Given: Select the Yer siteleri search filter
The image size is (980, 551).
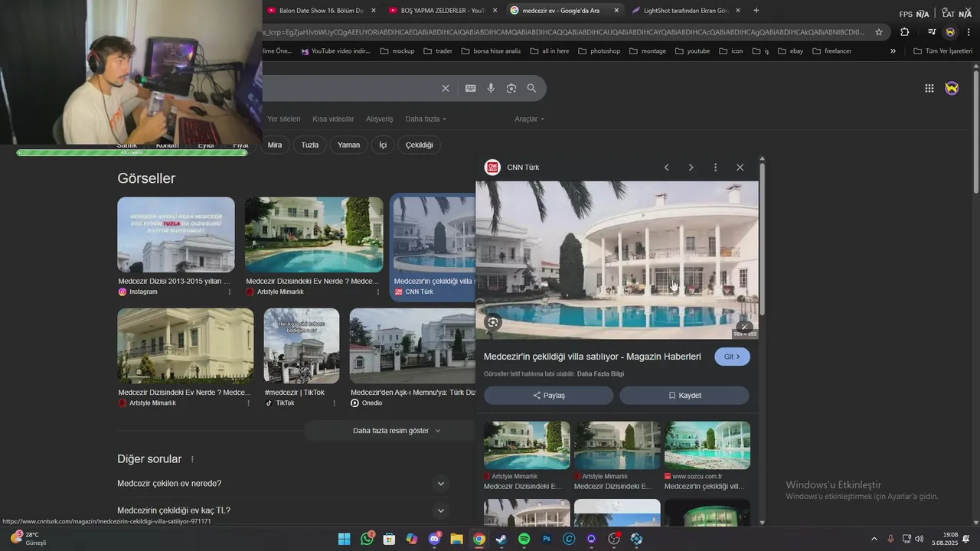Looking at the screenshot, I should click(283, 119).
